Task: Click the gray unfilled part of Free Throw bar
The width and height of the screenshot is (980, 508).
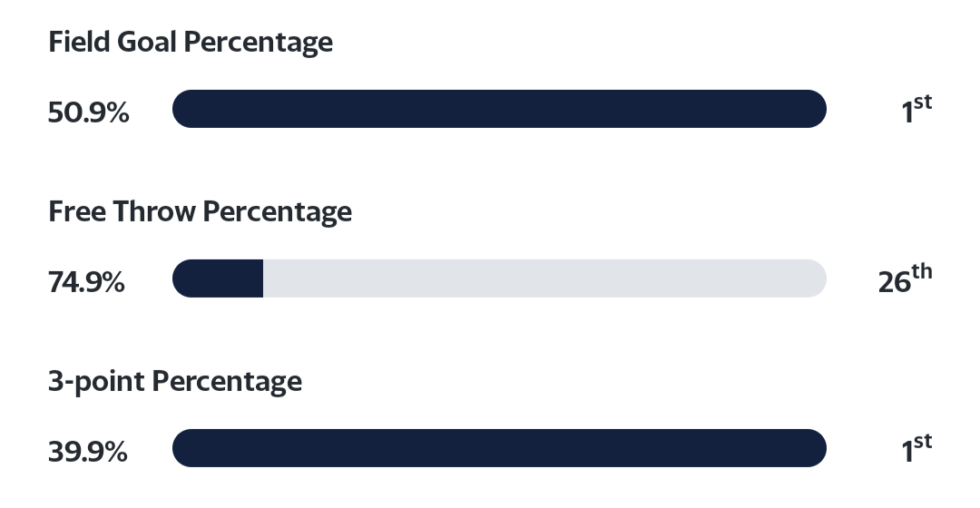Action: point(544,278)
